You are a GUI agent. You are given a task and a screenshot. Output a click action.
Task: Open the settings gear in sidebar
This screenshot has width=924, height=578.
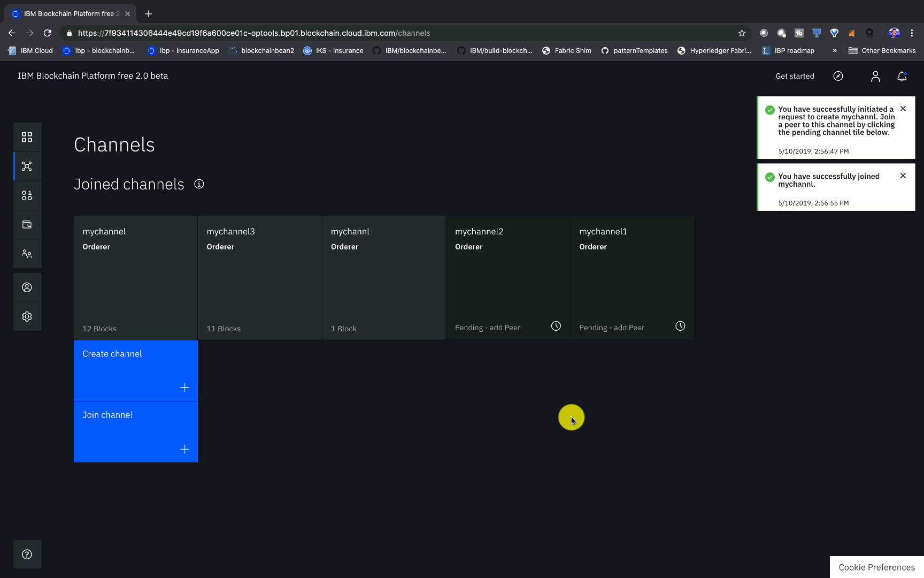[x=27, y=316]
